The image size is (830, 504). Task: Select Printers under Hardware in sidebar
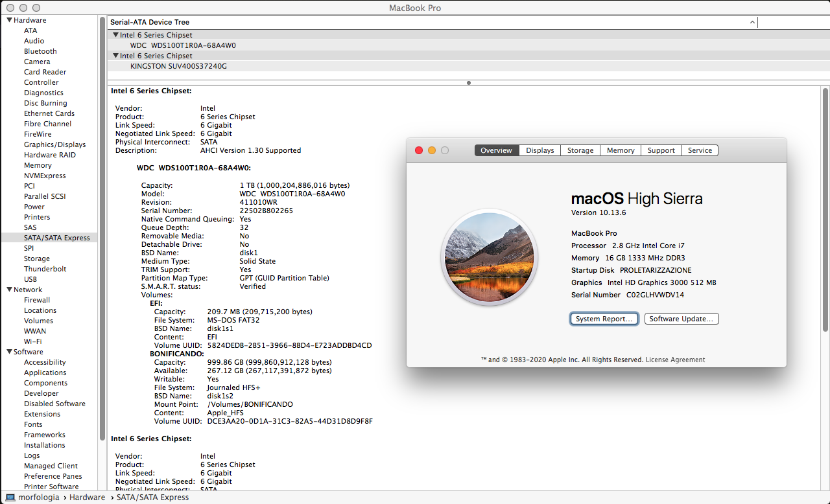point(37,217)
